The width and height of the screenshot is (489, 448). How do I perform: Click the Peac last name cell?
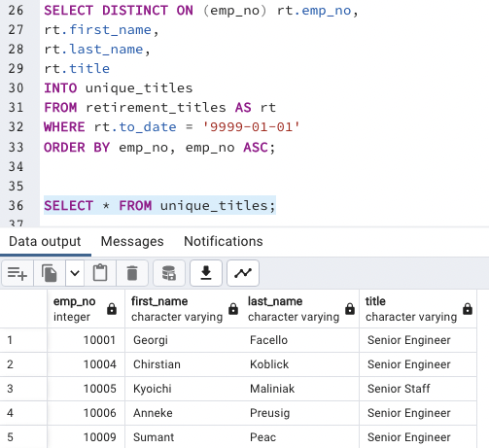pos(300,437)
